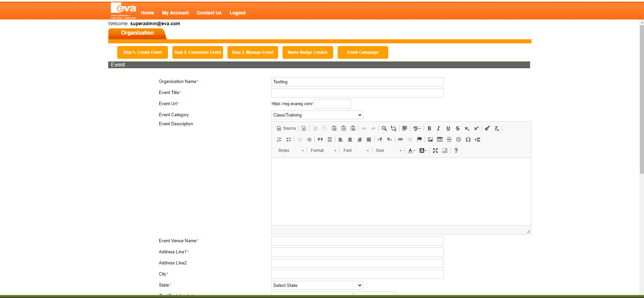
Task: Go to Contact Us
Action: [209, 13]
